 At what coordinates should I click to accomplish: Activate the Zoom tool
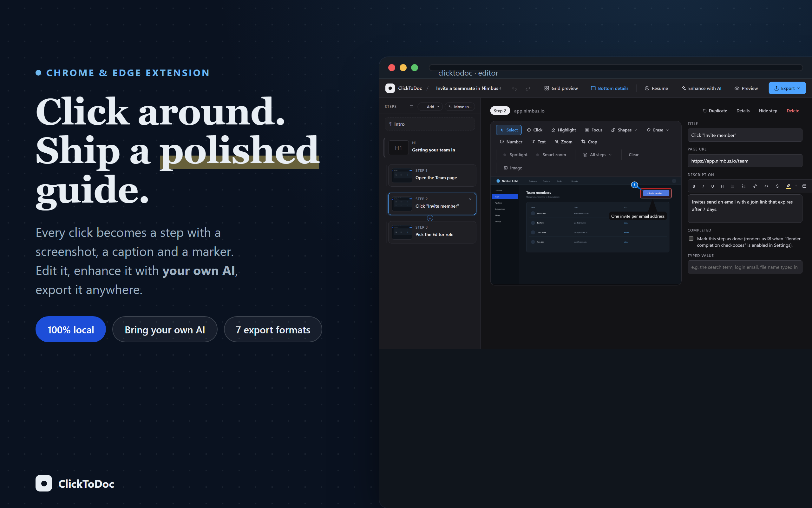(563, 142)
